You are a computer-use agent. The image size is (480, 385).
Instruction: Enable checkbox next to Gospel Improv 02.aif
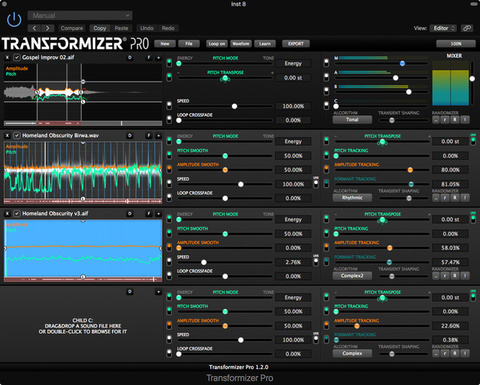click(16, 58)
